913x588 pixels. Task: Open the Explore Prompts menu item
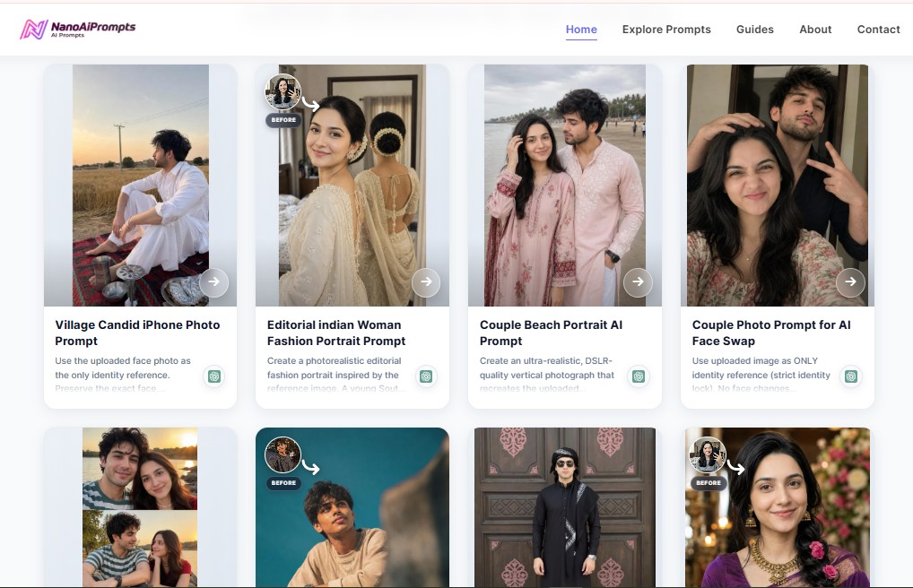pyautogui.click(x=666, y=29)
